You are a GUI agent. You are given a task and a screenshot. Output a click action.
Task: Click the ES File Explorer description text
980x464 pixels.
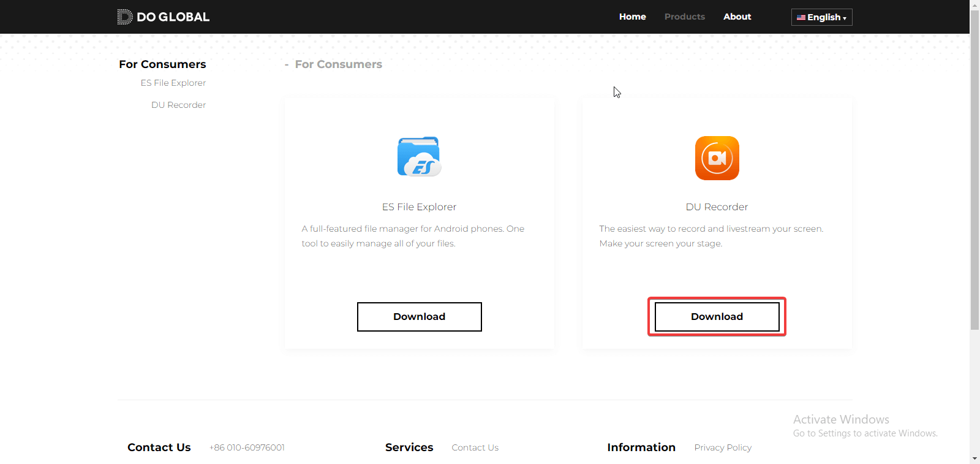tap(413, 236)
